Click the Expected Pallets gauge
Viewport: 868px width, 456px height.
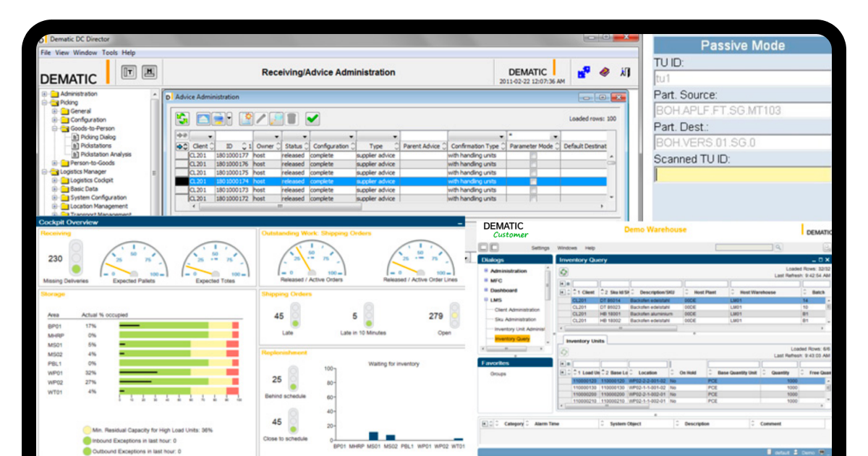click(134, 261)
